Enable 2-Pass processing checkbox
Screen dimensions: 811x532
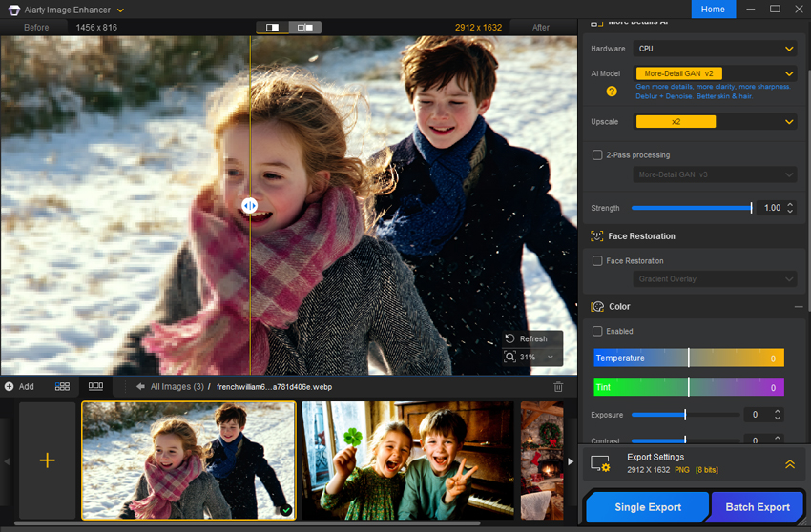[x=597, y=155]
